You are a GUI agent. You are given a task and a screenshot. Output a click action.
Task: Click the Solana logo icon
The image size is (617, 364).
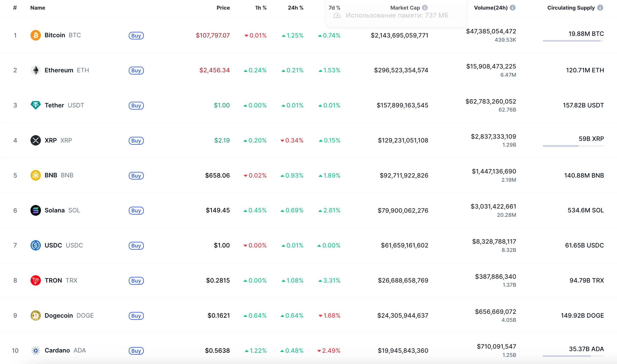[x=35, y=210]
